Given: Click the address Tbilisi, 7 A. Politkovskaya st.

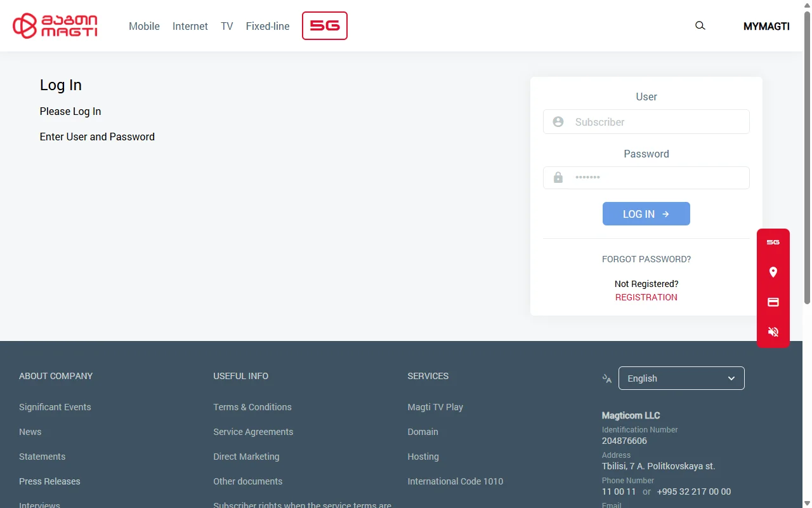Looking at the screenshot, I should tap(658, 466).
